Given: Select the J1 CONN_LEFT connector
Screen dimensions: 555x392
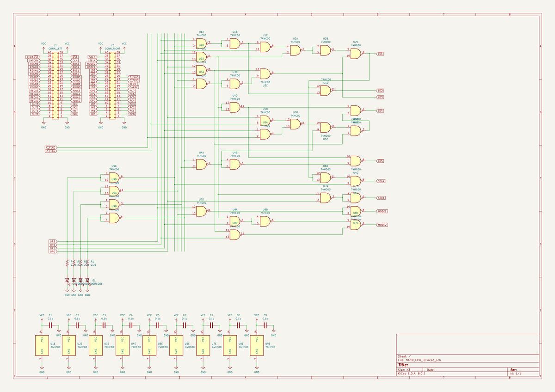Looking at the screenshot, I should point(55,84).
